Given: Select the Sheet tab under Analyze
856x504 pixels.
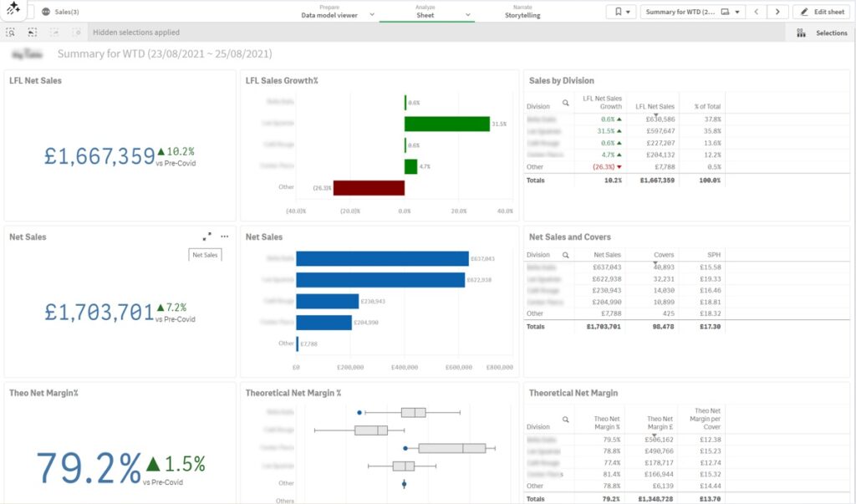Looking at the screenshot, I should (x=425, y=14).
